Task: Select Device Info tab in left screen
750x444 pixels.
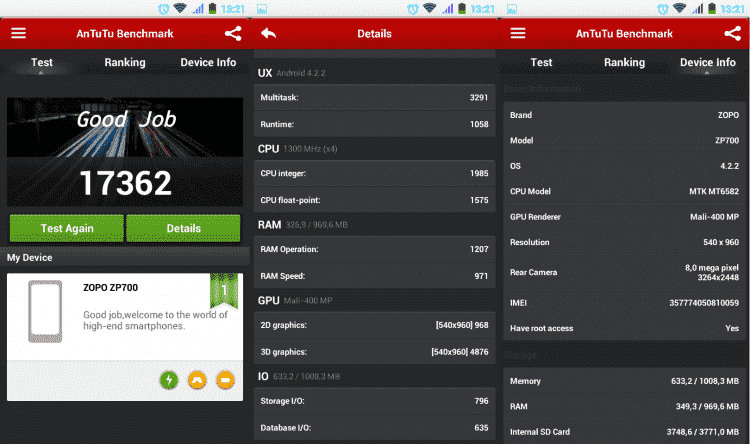Action: tap(208, 63)
